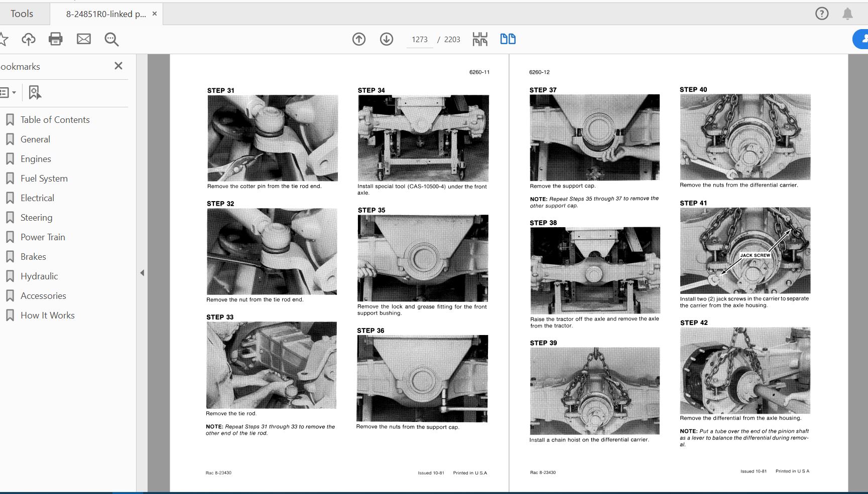Viewport: 868px width, 494px height.
Task: Collapse the navigation pane with the arrow
Action: tap(142, 273)
